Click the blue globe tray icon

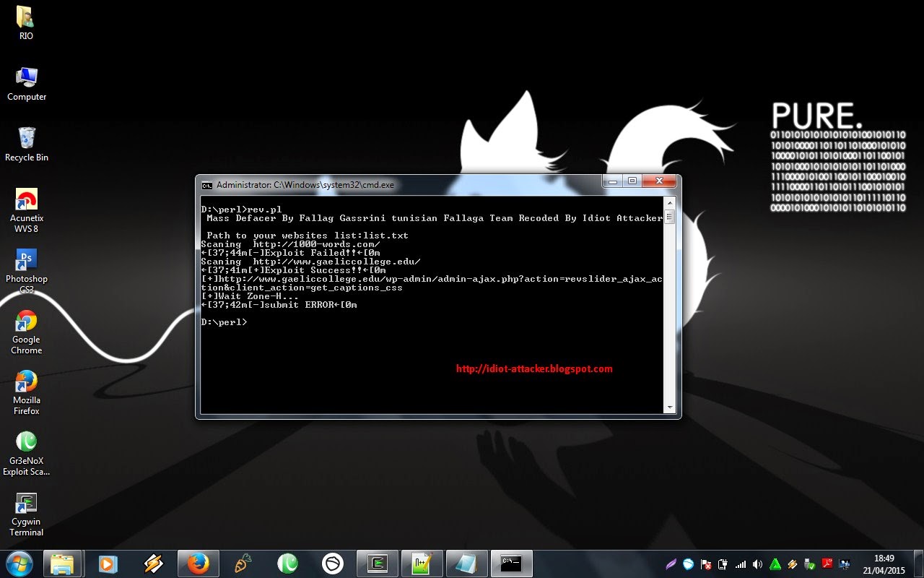(x=689, y=564)
